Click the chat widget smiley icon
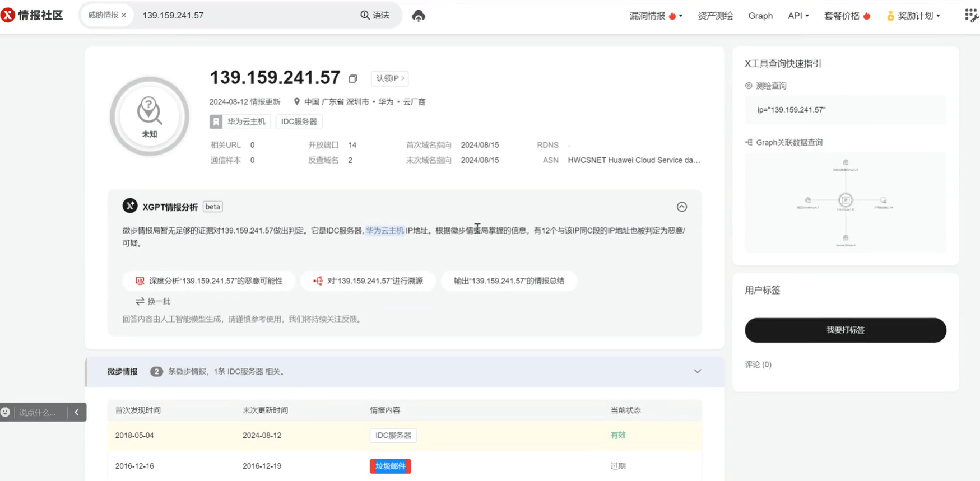Screen dimensions: 980x481 [6, 412]
